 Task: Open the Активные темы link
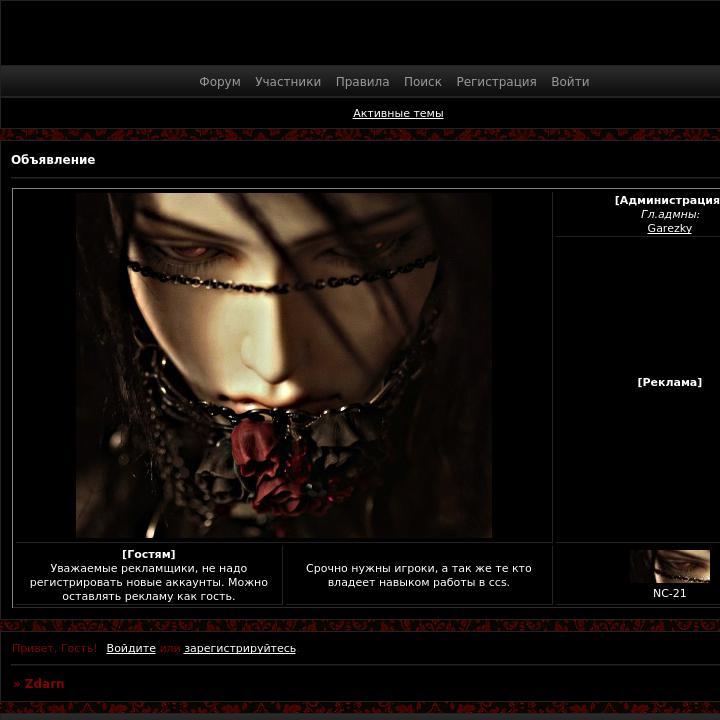click(x=398, y=113)
